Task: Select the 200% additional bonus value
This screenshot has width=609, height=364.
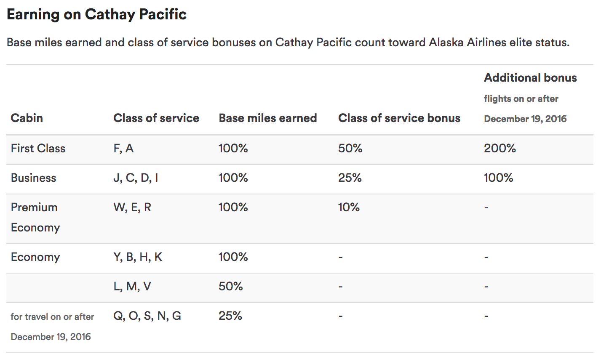Action: [500, 148]
